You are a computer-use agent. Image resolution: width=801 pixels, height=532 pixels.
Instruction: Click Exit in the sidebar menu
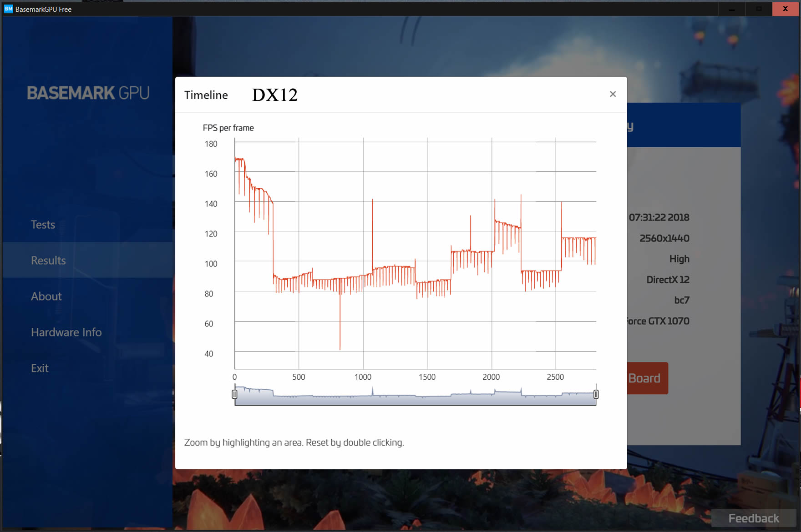click(x=40, y=368)
